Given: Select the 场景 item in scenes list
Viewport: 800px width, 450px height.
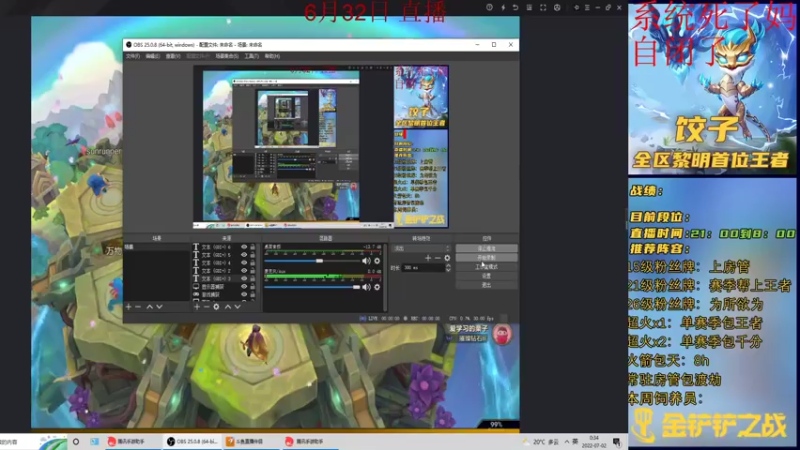Looking at the screenshot, I should 157,247.
